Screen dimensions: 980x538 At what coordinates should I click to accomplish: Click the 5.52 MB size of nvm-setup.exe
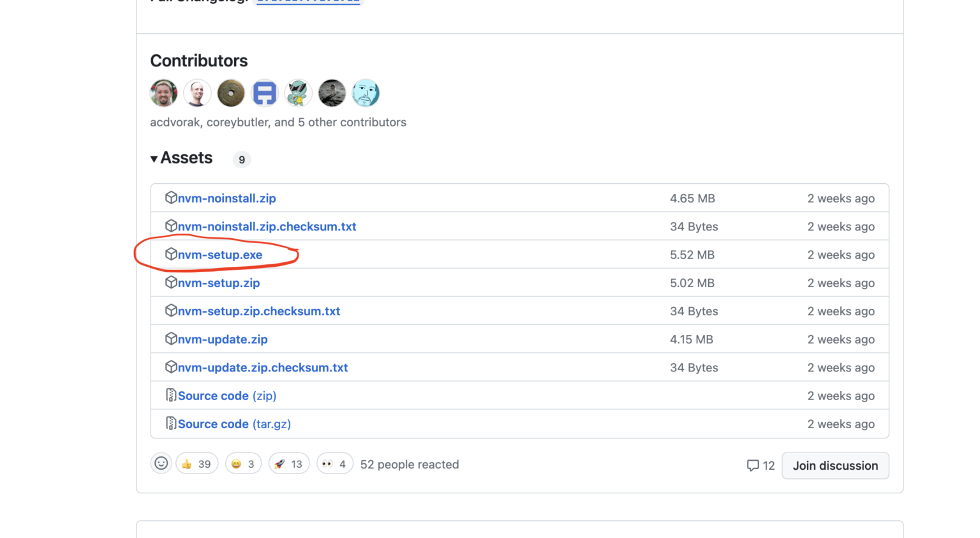(x=692, y=255)
